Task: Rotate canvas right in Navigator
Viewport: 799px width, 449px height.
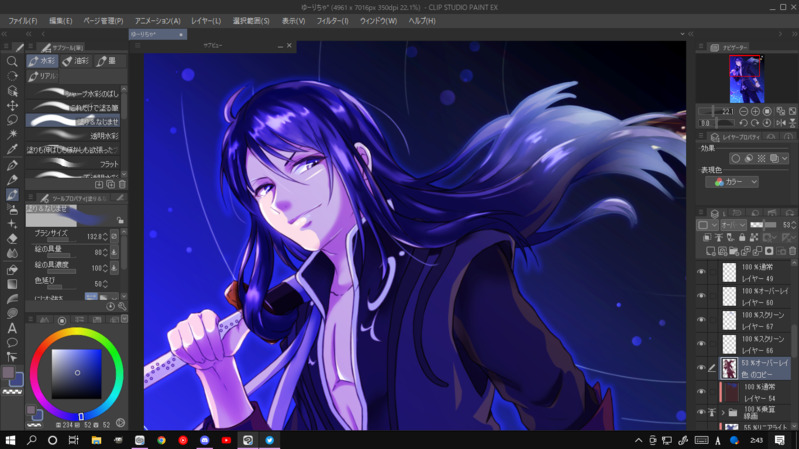Action: [x=755, y=123]
